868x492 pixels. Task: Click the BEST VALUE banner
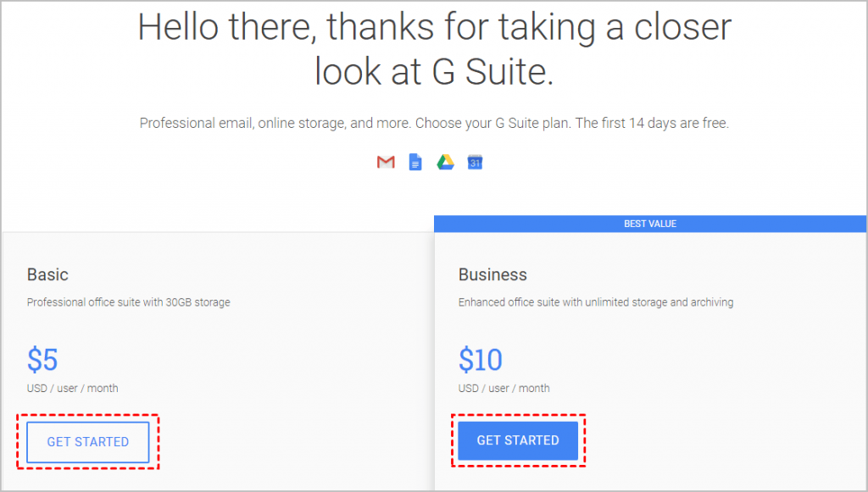pos(650,224)
